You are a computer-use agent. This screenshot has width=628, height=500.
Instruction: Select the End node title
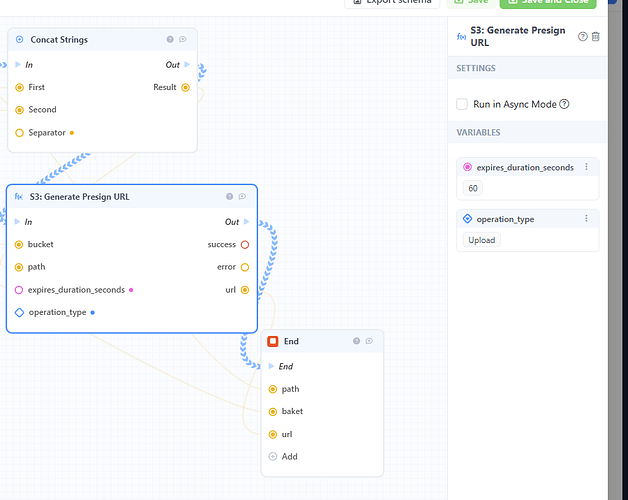pyautogui.click(x=291, y=341)
